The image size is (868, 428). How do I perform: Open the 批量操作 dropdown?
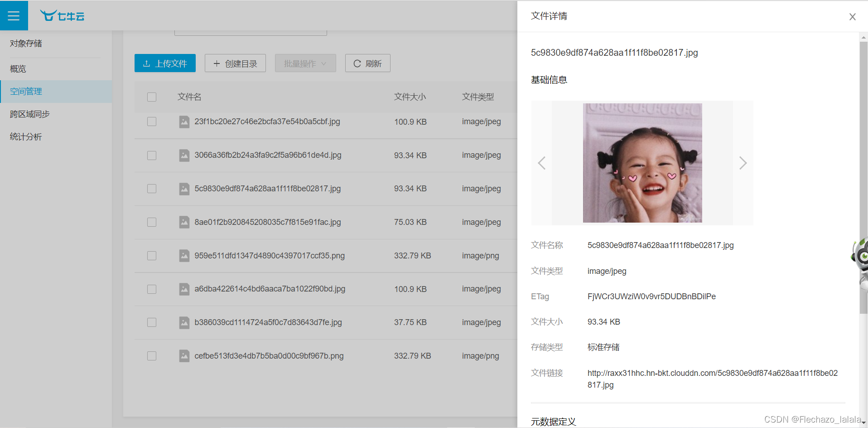point(305,63)
